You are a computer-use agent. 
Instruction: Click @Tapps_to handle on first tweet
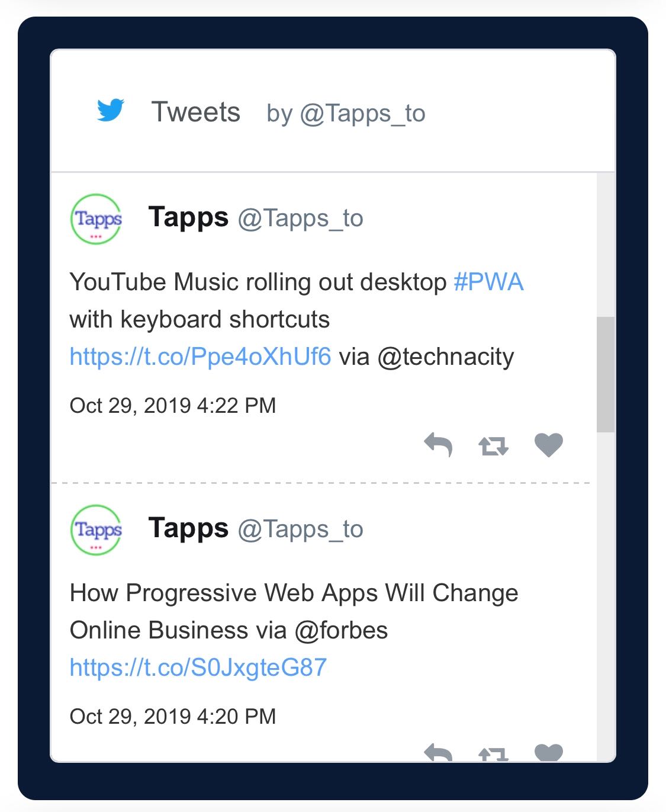click(300, 218)
